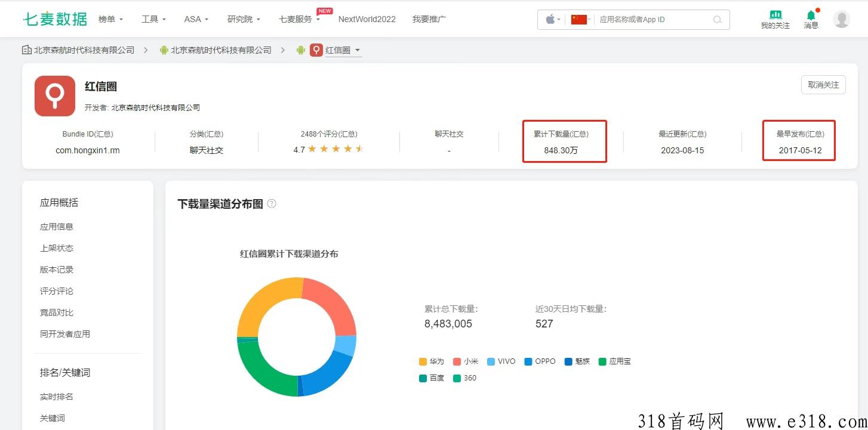Expand the 研究院 menu
This screenshot has width=868, height=430.
coord(244,19)
